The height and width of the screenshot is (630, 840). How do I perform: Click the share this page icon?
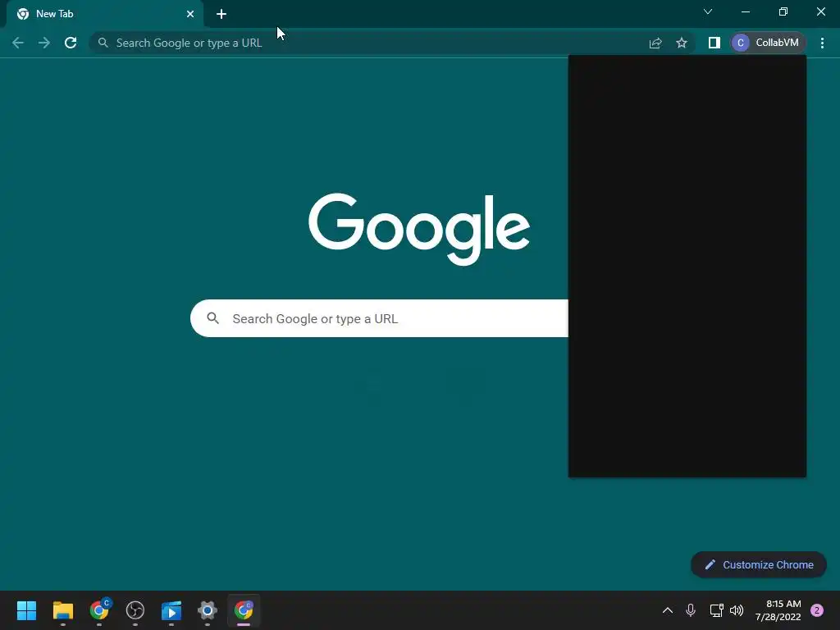click(655, 43)
